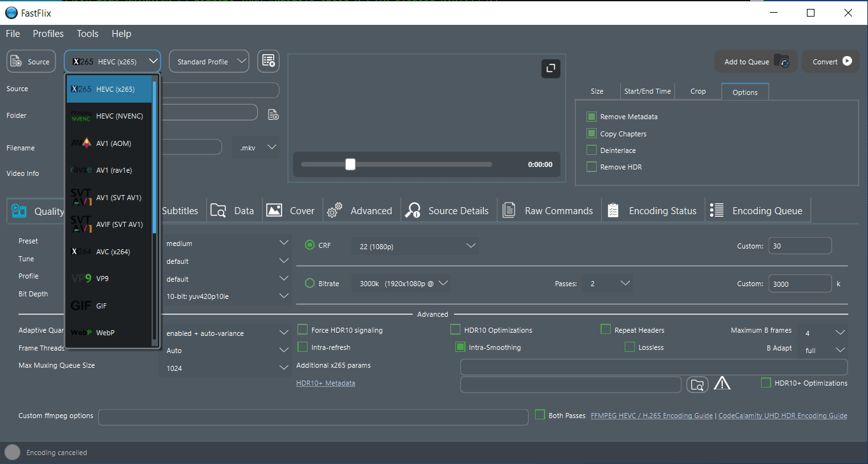Click the Convert button
The width and height of the screenshot is (868, 464).
(x=830, y=62)
